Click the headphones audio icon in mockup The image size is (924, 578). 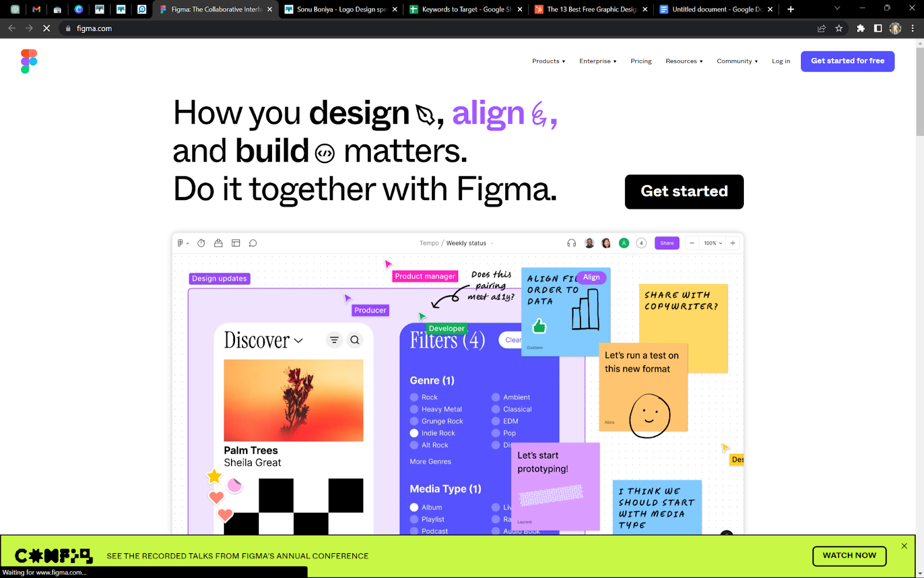[x=571, y=243]
